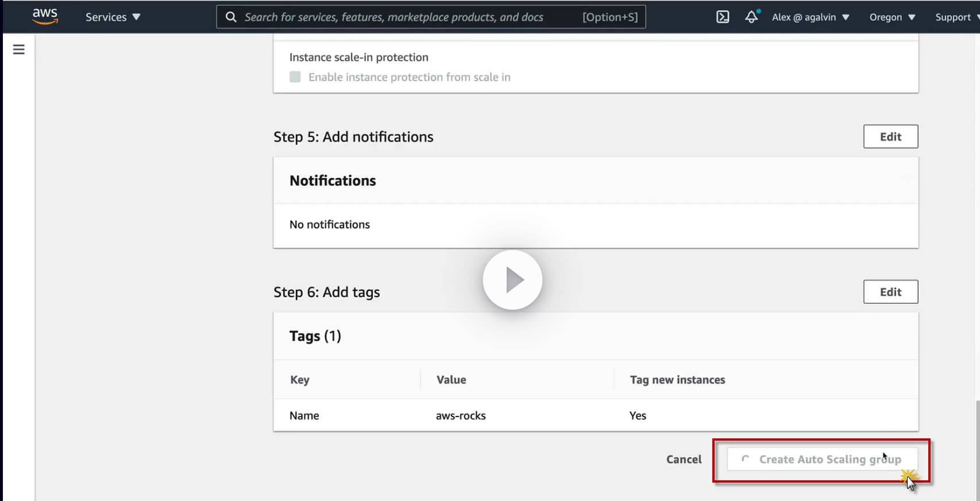Click the large video play button

(x=512, y=280)
